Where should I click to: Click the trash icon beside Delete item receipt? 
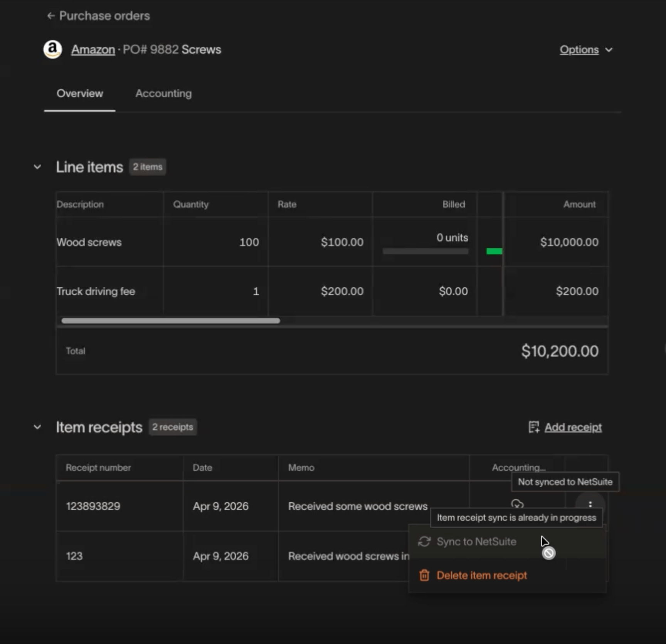424,575
